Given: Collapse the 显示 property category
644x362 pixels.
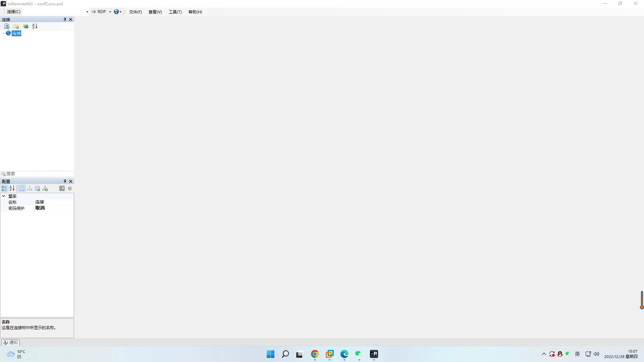Looking at the screenshot, I should pos(4,196).
